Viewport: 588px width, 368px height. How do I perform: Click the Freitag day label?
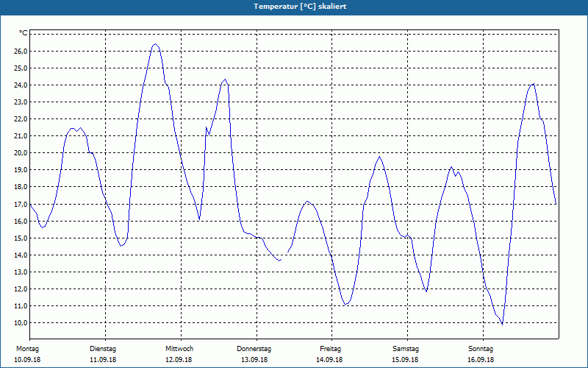pos(330,349)
